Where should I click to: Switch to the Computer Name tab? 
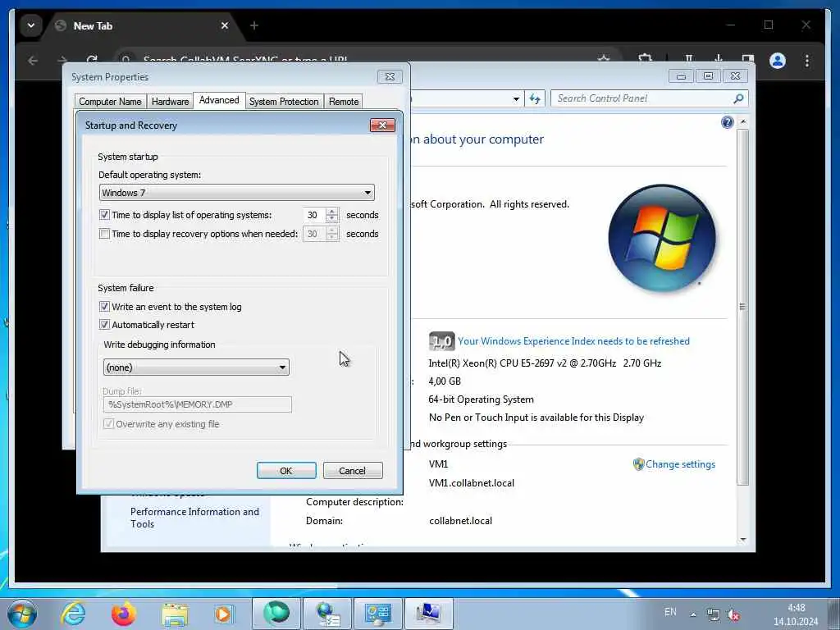[x=111, y=101]
